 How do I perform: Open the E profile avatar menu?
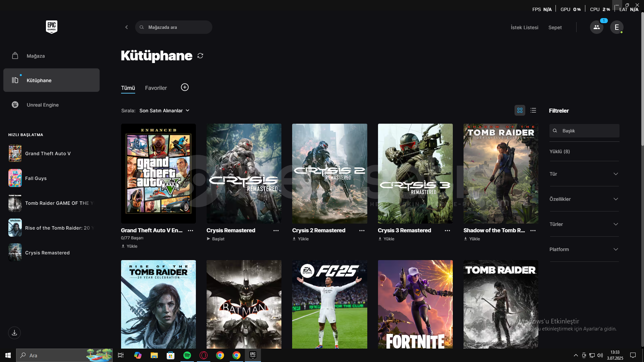click(617, 27)
